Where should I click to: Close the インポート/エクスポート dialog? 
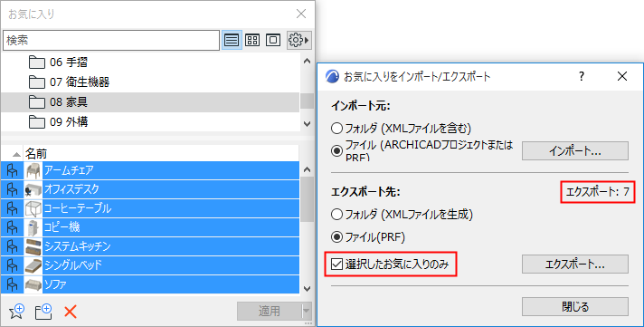pyautogui.click(x=622, y=76)
